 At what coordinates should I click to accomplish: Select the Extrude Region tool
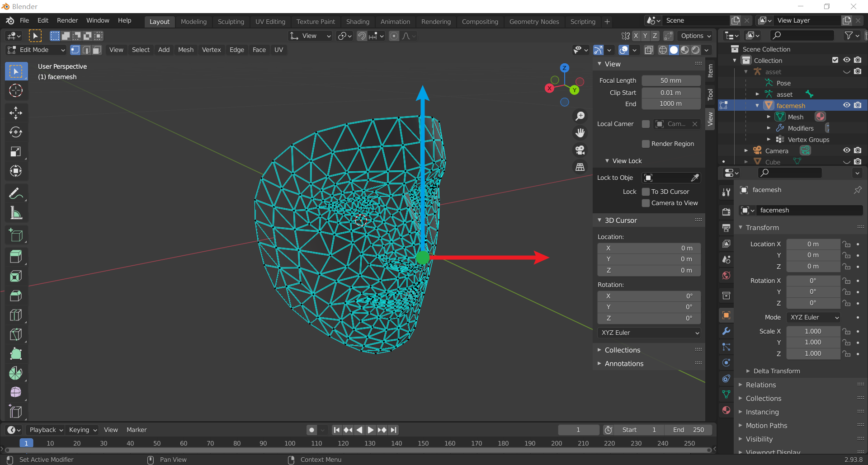[x=16, y=257]
